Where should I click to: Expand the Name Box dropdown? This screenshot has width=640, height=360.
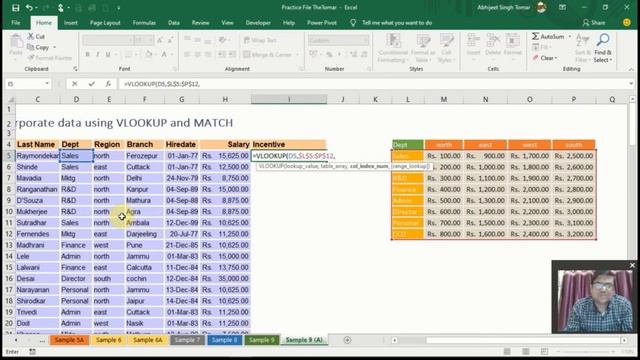point(47,84)
